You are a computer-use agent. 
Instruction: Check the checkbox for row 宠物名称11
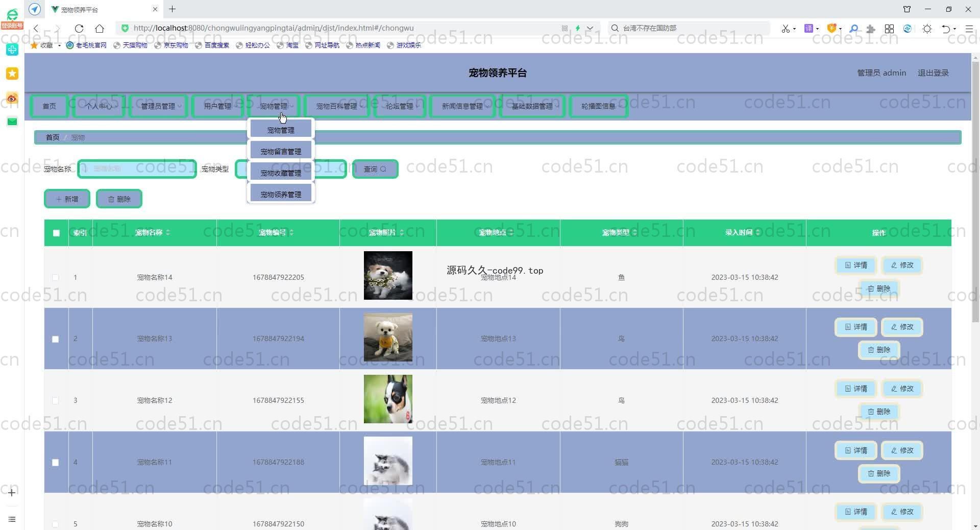[55, 463]
